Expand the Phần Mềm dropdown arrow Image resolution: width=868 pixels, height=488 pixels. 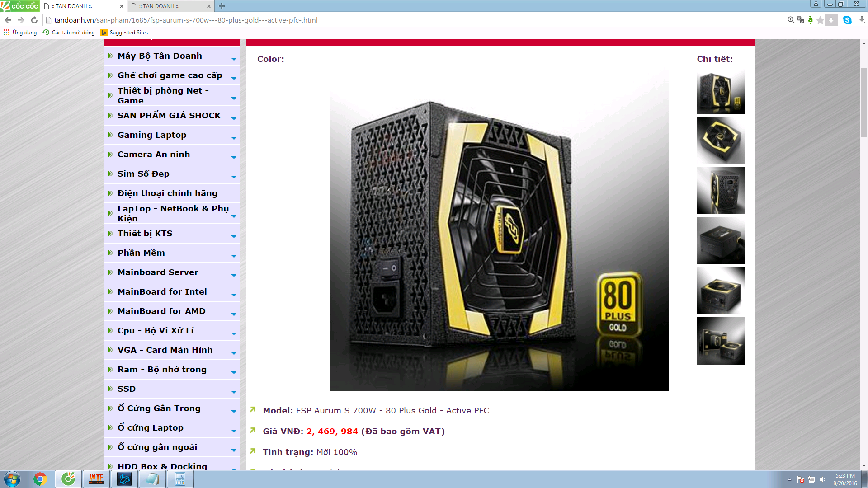[234, 256]
